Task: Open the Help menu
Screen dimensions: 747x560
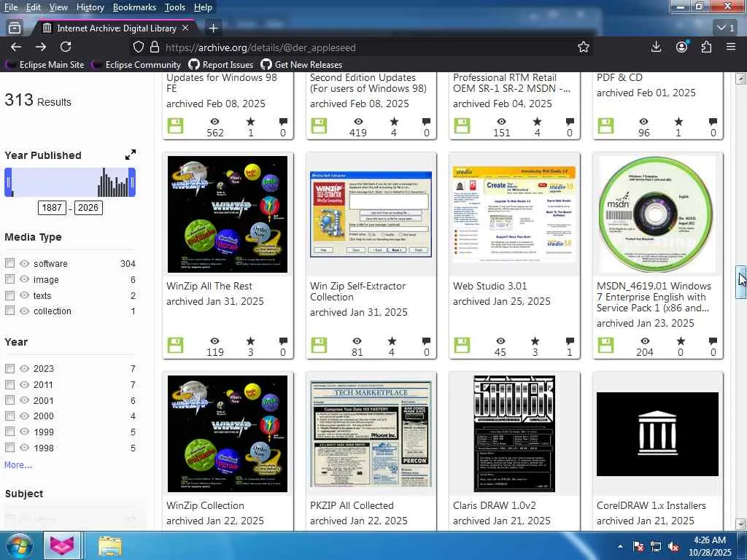Action: click(x=203, y=7)
